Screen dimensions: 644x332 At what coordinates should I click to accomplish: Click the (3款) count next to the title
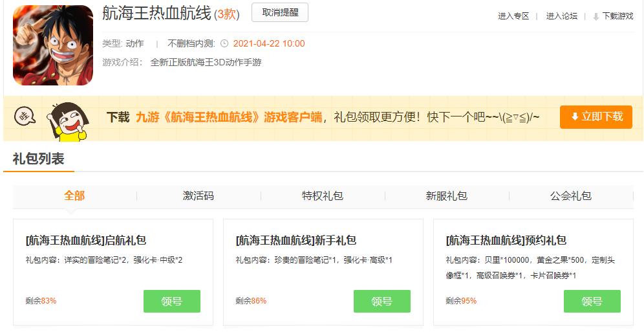pyautogui.click(x=227, y=14)
